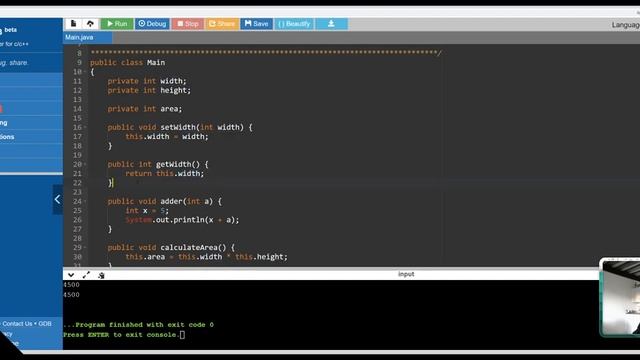Click the clear console icon
This screenshot has width=640, height=360.
click(x=101, y=276)
